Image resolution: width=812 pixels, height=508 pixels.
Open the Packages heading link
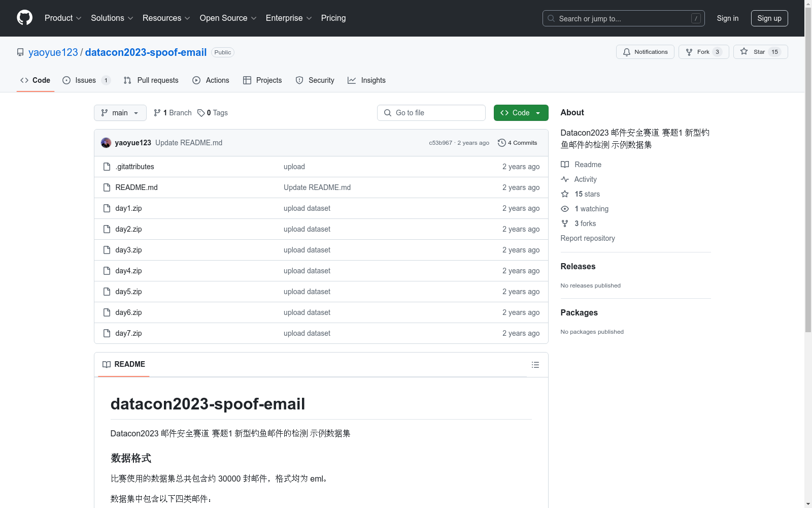[x=579, y=312]
